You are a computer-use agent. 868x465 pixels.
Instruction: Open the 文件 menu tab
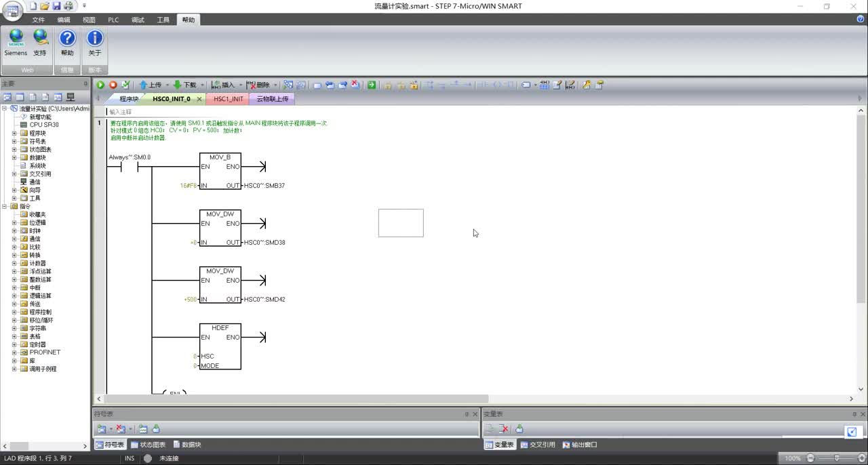click(39, 20)
